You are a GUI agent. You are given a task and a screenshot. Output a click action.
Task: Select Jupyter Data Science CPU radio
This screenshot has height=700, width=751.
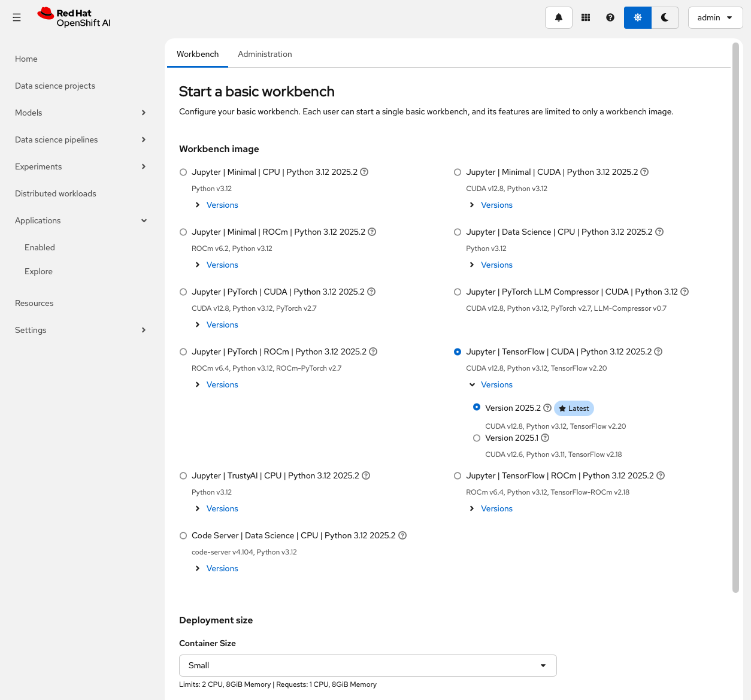tap(458, 232)
